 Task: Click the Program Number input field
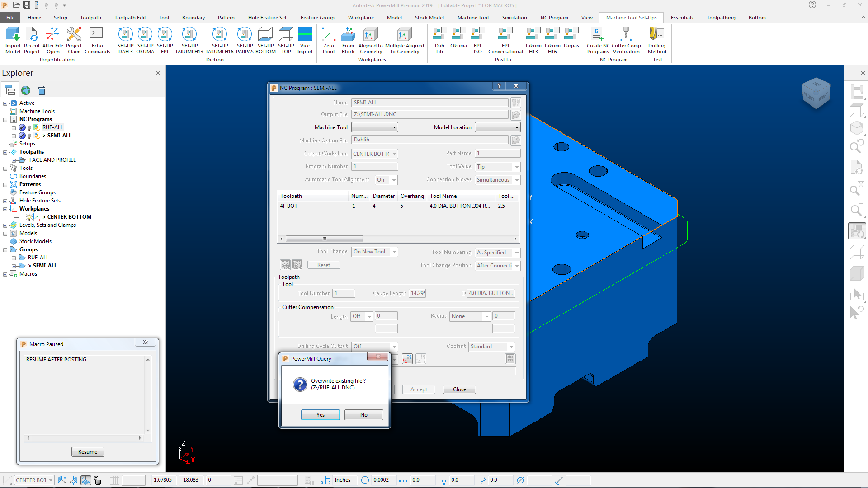(x=374, y=166)
